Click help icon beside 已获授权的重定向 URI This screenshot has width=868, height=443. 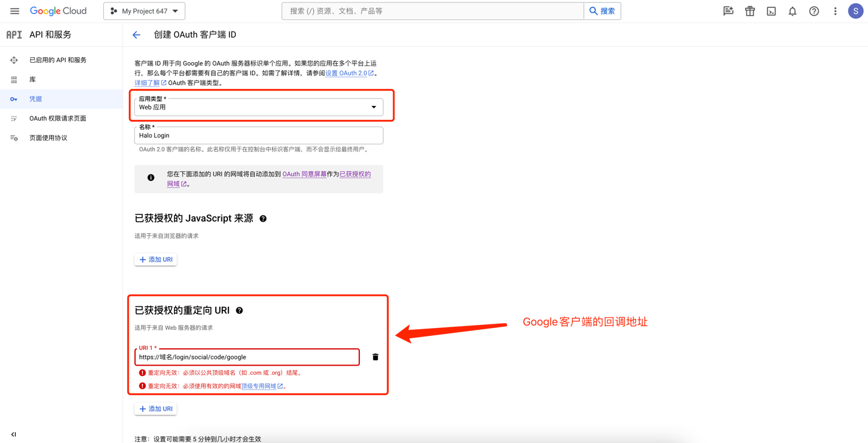tap(239, 310)
